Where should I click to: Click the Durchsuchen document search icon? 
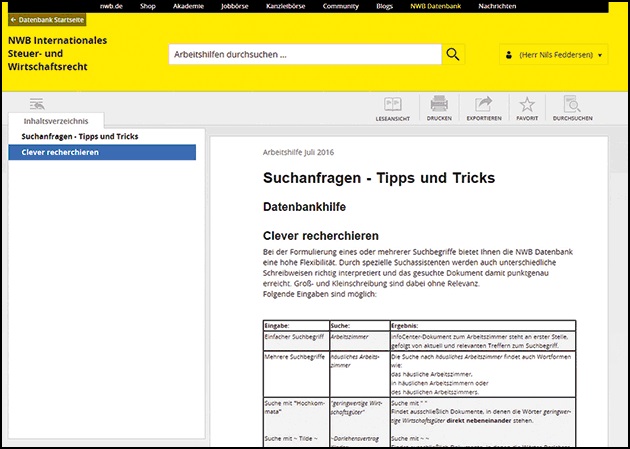tap(573, 107)
